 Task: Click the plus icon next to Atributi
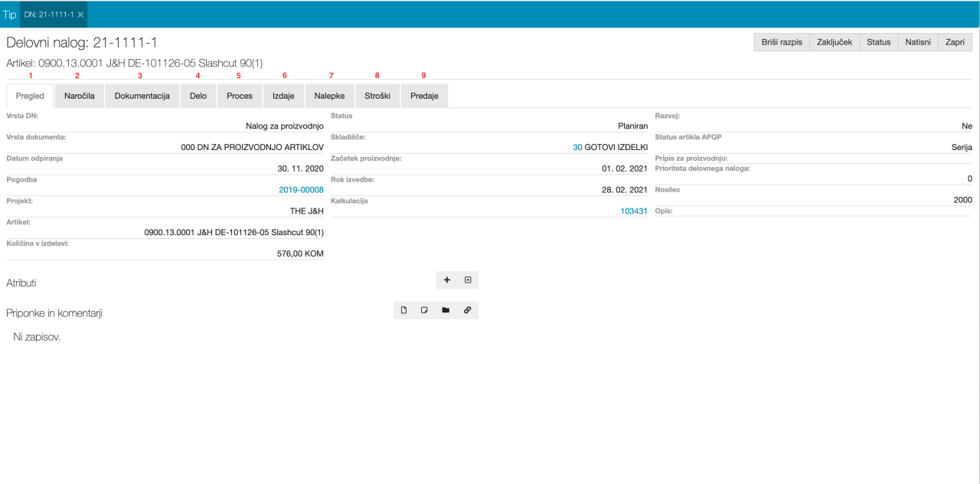[x=447, y=280]
